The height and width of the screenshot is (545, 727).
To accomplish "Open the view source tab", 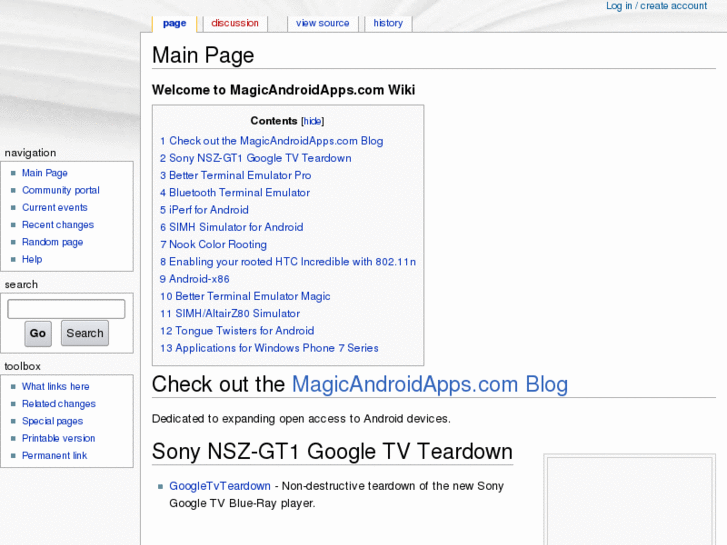I will click(323, 23).
